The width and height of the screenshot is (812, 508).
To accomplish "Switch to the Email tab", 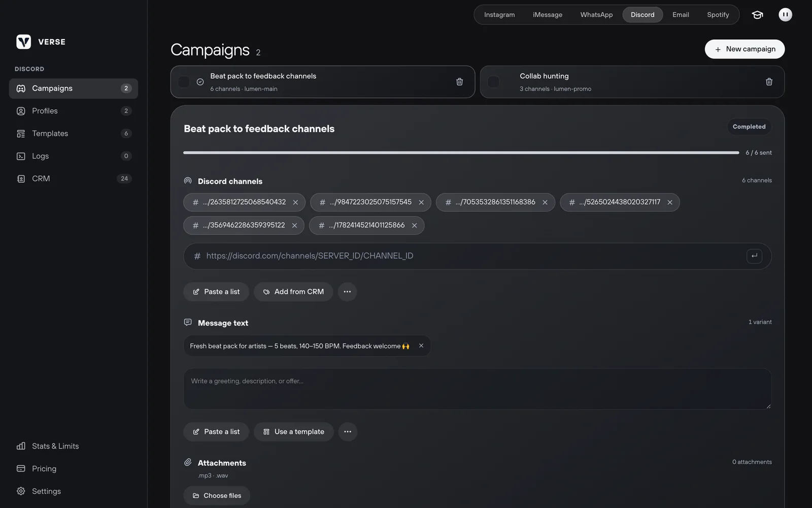I will [x=681, y=15].
